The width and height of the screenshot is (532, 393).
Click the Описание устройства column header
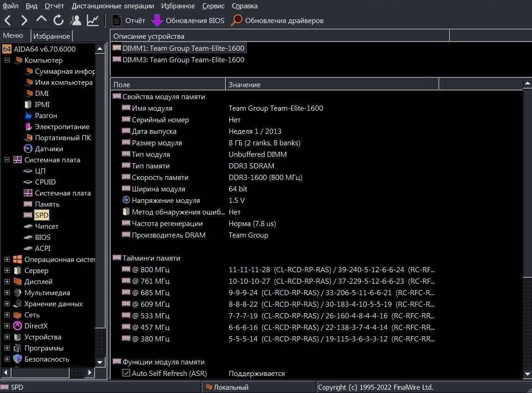(x=280, y=36)
